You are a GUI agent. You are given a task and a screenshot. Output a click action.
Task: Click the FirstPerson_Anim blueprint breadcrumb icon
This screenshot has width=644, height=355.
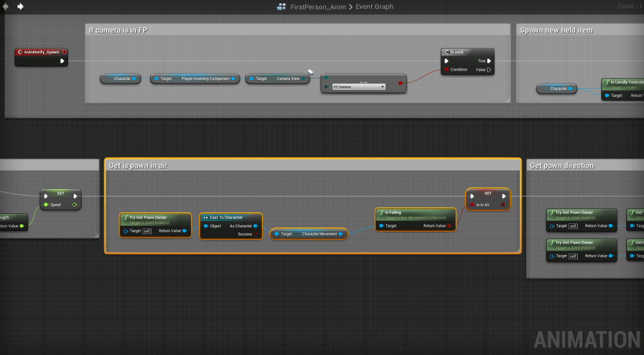(281, 6)
